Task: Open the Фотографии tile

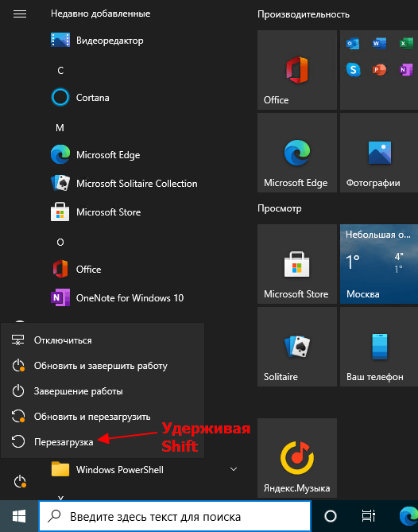Action: click(379, 153)
